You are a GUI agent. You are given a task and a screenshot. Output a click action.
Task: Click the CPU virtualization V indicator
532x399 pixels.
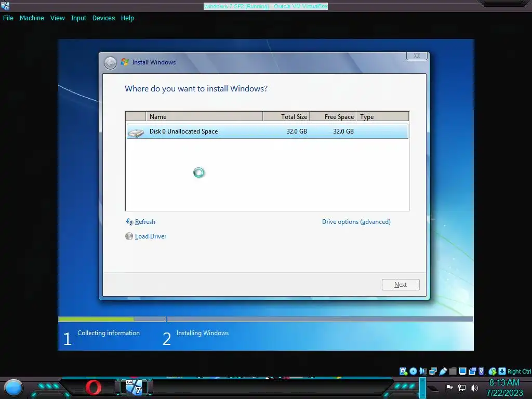click(x=482, y=371)
